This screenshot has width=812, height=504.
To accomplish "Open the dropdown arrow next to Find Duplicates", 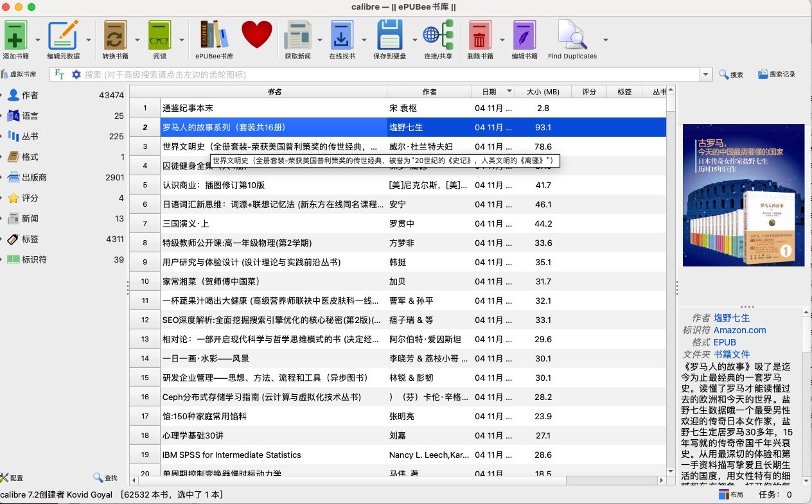I will [605, 40].
